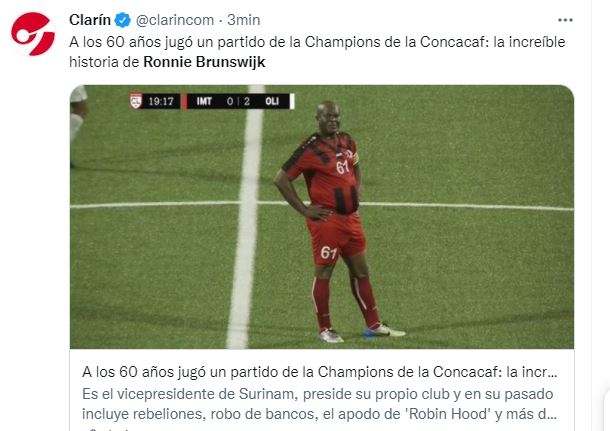Screen dimensions: 610x431
Task: Click the IMT 0-2 OLI score overlay
Action: coord(238,102)
